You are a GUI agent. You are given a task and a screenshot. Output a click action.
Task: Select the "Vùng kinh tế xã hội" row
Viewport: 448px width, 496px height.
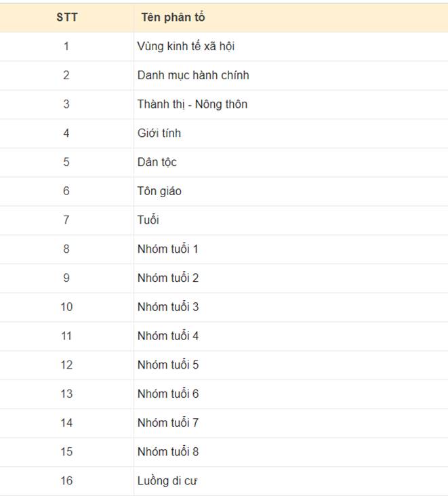point(186,47)
